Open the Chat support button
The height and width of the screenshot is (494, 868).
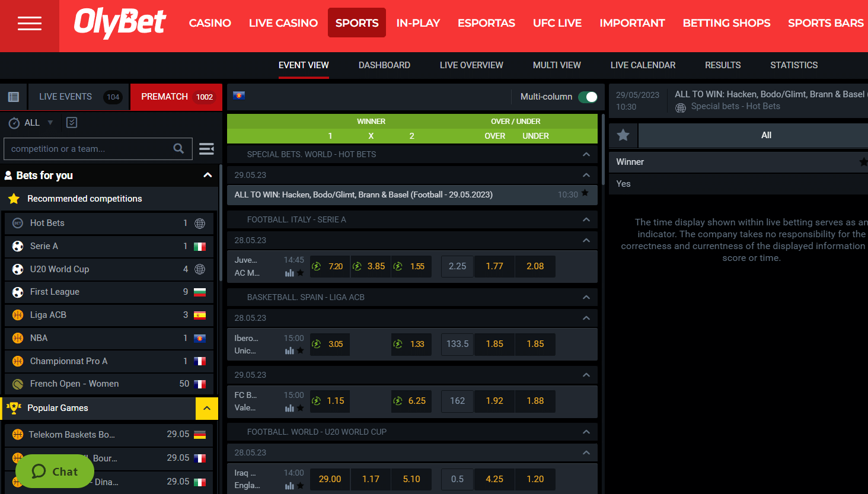55,471
